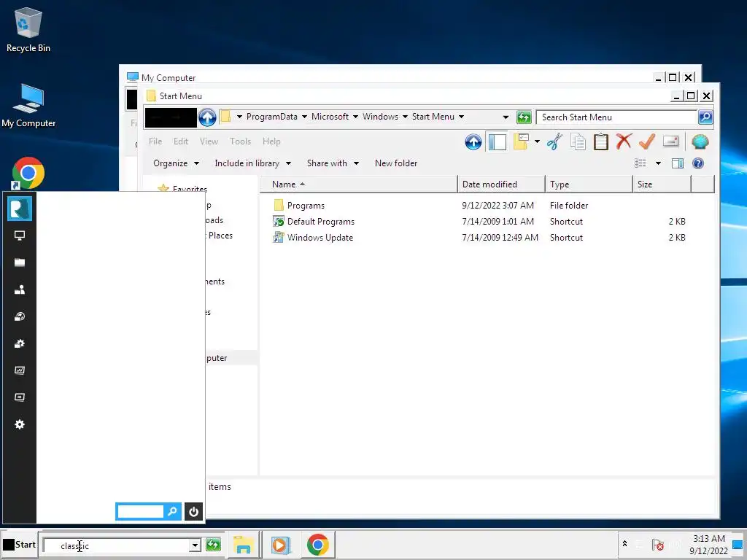Open the Recycle Bin desktop icon
Image resolution: width=747 pixels, height=560 pixels.
pyautogui.click(x=28, y=30)
